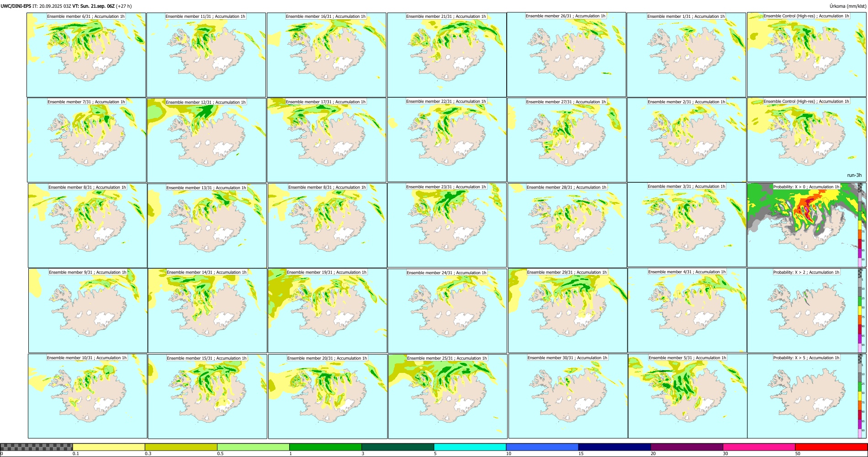Open the Ensemble Control map marked run-3h
Screen dimensions: 868x457
[807, 139]
